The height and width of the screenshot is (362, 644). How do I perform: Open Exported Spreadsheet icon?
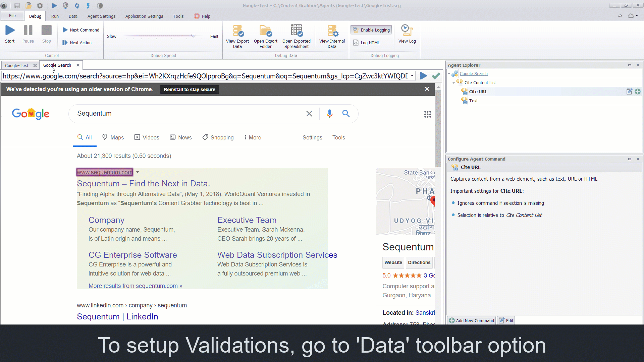coord(297,31)
